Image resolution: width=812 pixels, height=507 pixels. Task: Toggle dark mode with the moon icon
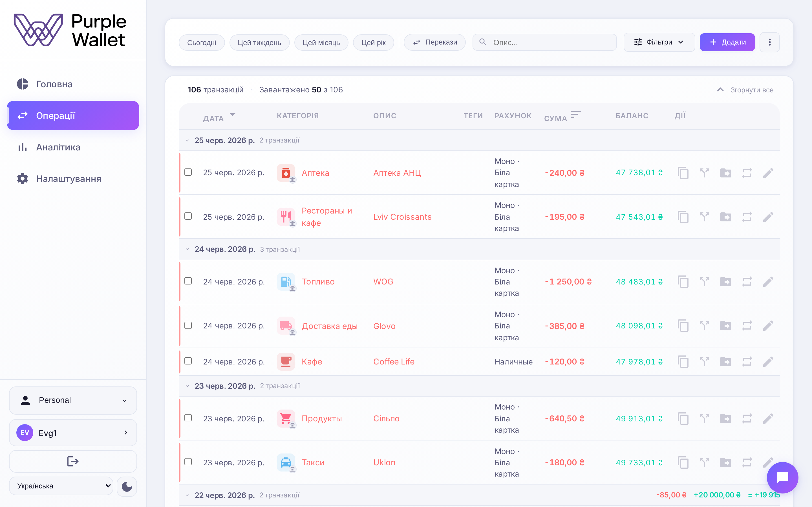click(x=127, y=486)
